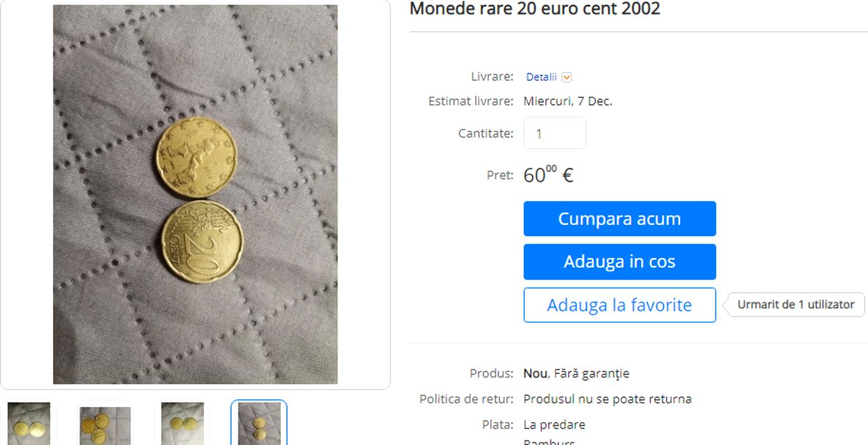Add item via Adauga in cos
The width and height of the screenshot is (868, 445).
(x=620, y=262)
